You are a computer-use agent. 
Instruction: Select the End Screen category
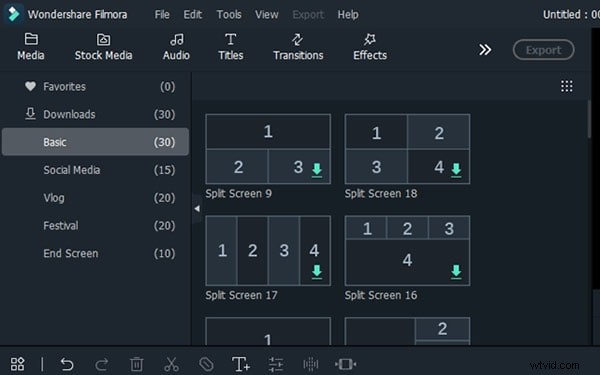[95, 253]
